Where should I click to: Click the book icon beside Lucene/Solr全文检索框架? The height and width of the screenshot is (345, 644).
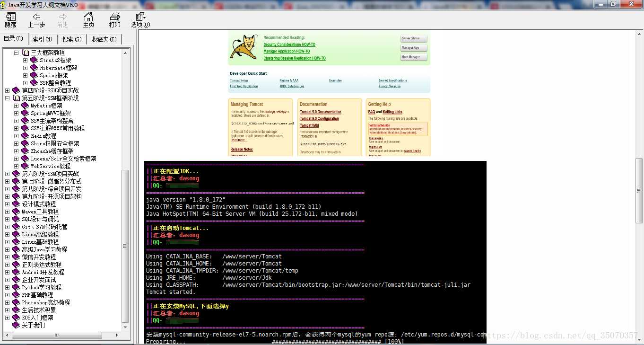25,159
